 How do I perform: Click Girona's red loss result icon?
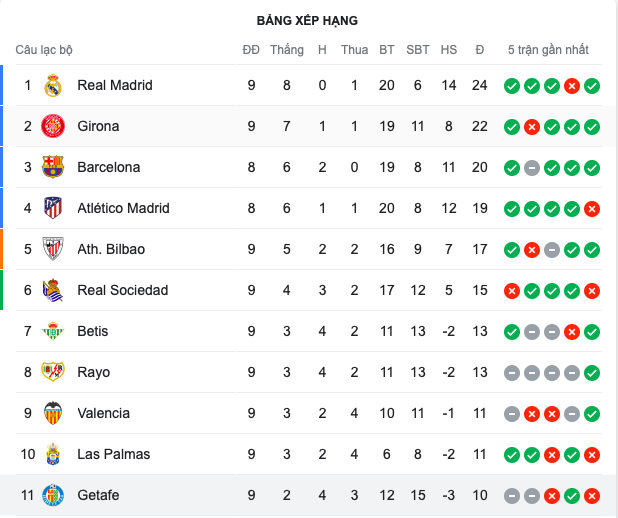coord(532,127)
